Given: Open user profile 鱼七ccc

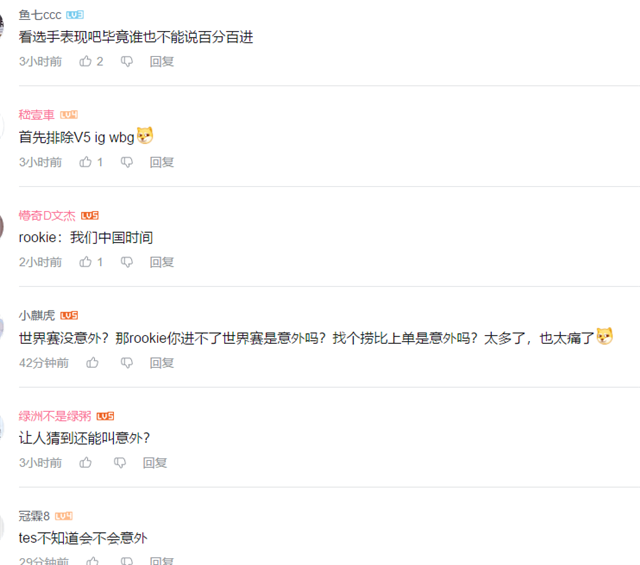Looking at the screenshot, I should tap(40, 15).
